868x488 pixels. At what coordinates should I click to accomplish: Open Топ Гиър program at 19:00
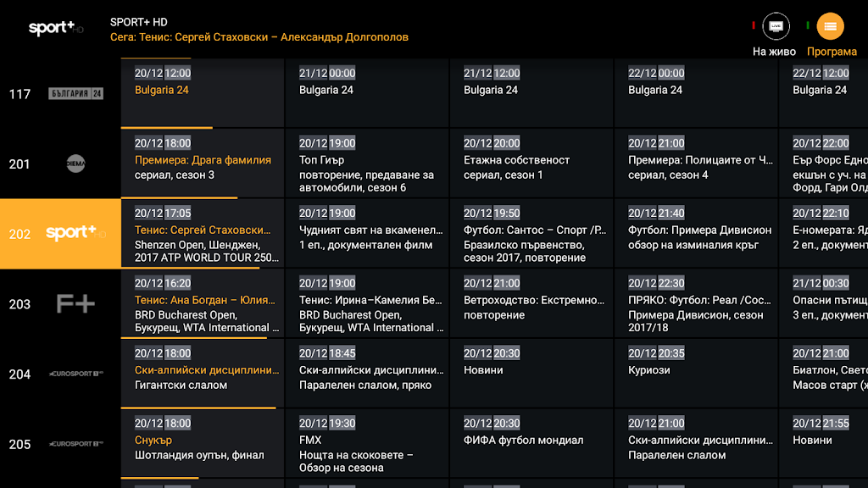click(366, 165)
